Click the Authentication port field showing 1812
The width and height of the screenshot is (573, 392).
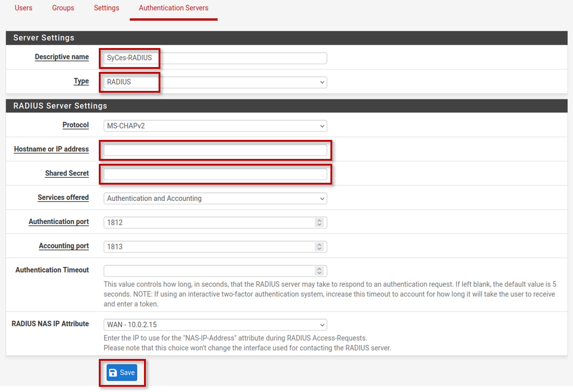pos(215,223)
